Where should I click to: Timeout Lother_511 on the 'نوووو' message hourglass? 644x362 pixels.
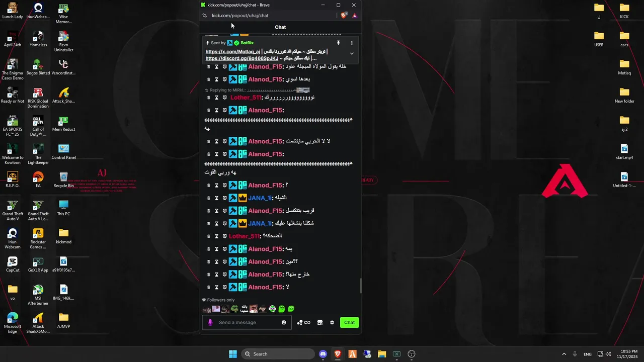(x=217, y=98)
